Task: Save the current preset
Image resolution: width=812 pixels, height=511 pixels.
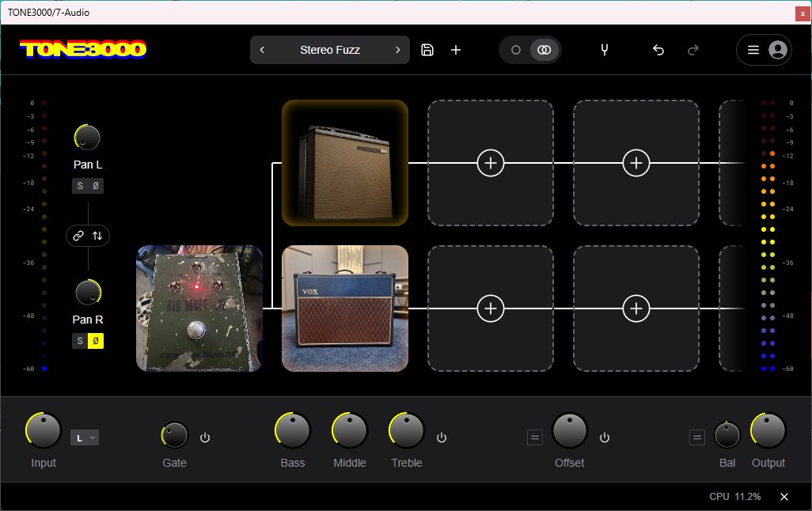Action: pyautogui.click(x=427, y=50)
